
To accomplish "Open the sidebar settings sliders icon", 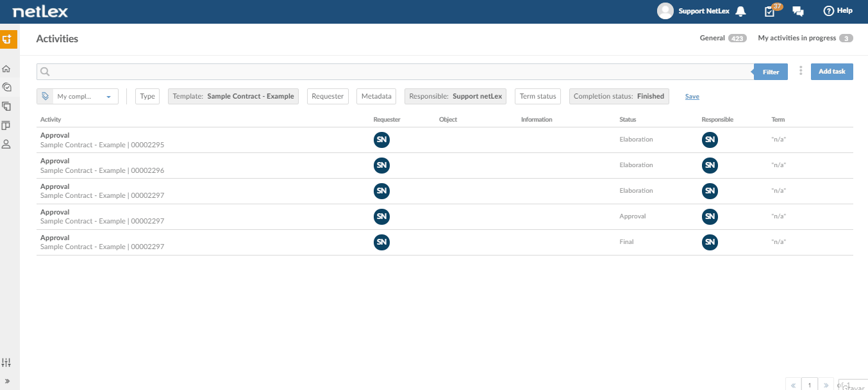I will 6,362.
